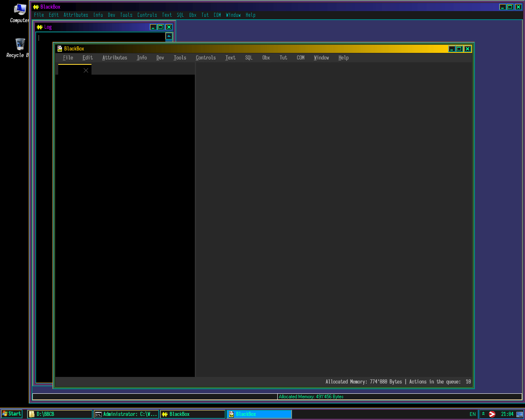
Task: Close the blank document tab with X
Action: click(86, 70)
